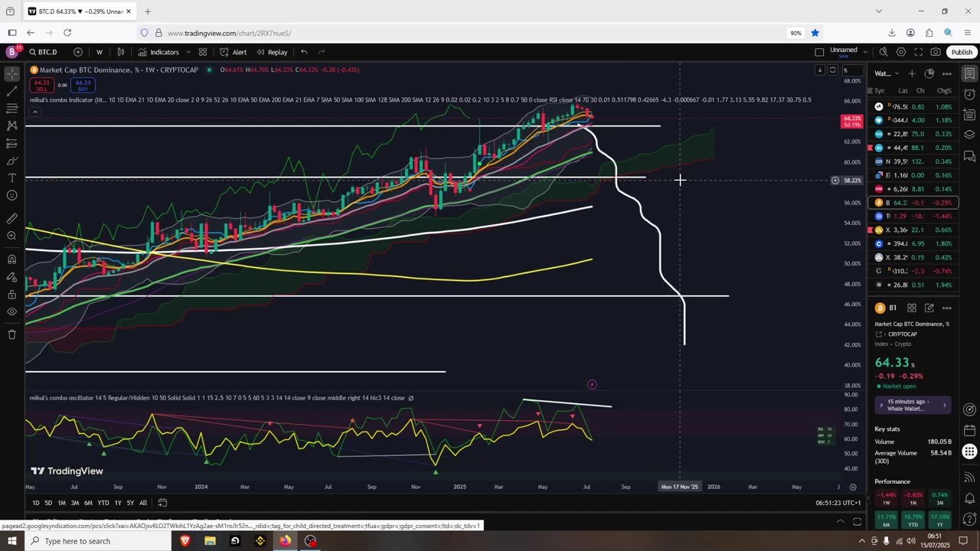Open the forecasting and measurement tools

pos(12,143)
